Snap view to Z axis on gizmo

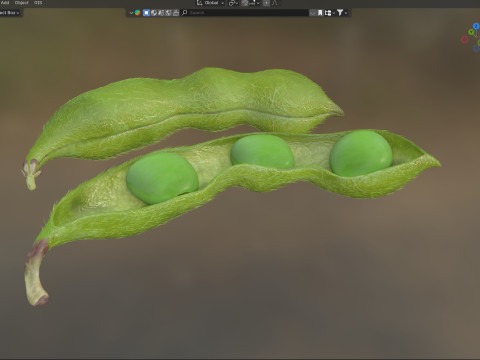point(476,26)
